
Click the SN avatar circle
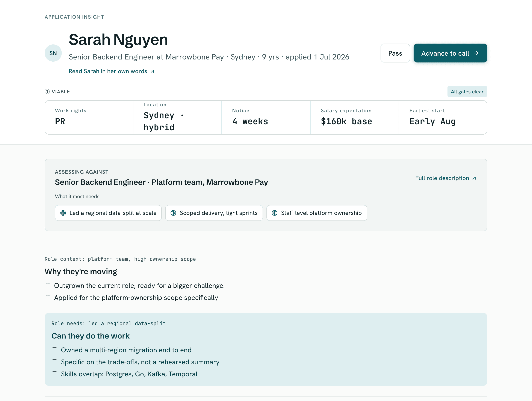click(53, 53)
